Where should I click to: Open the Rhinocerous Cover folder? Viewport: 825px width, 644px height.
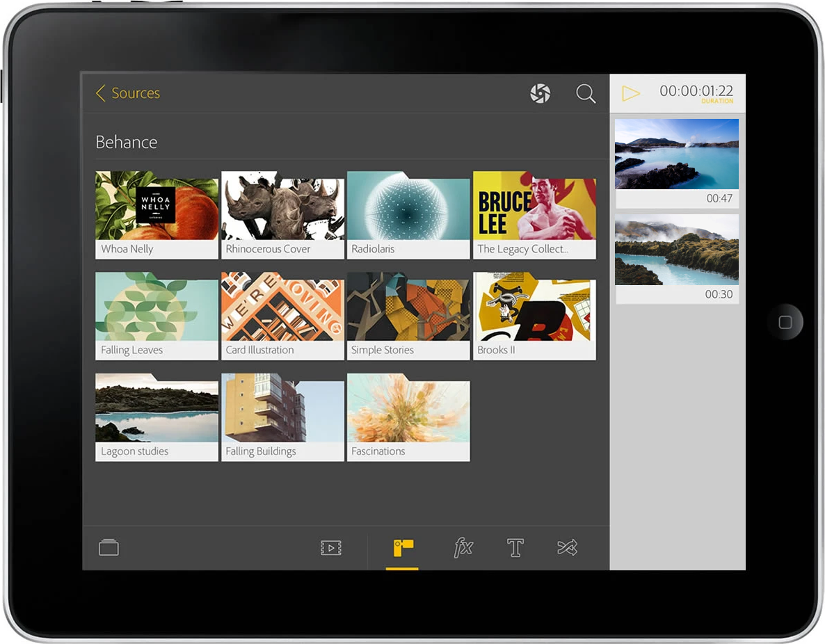point(282,215)
